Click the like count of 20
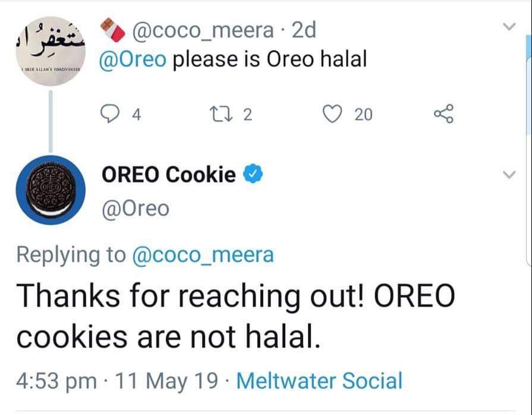This screenshot has height=415, width=532. 364,114
